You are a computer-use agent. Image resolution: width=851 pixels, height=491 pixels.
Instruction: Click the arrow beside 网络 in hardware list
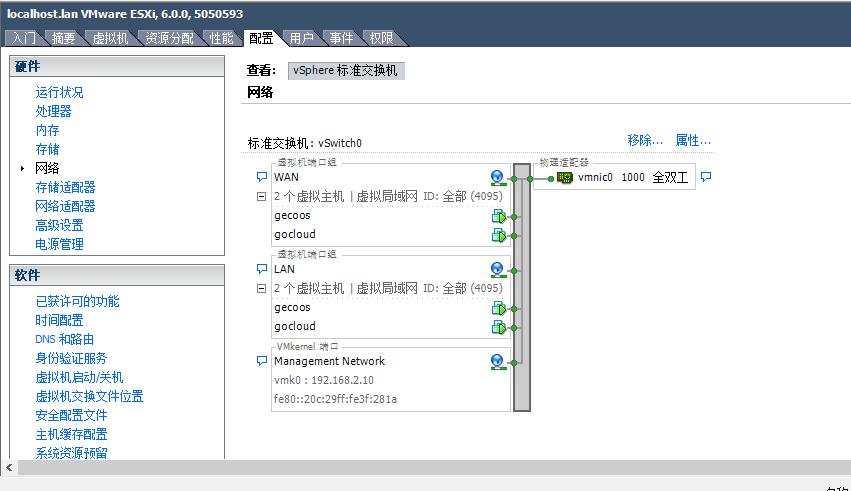point(22,169)
